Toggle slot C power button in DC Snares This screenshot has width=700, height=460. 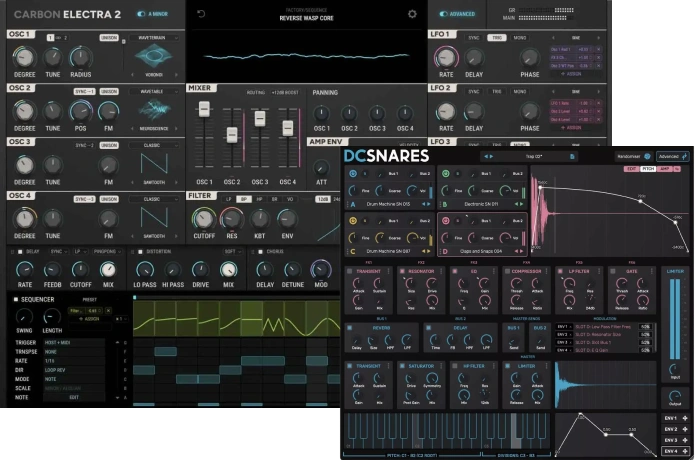[x=353, y=221]
